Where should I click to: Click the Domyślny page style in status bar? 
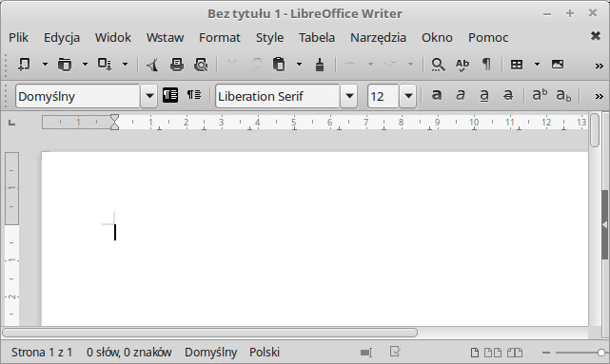tap(210, 353)
